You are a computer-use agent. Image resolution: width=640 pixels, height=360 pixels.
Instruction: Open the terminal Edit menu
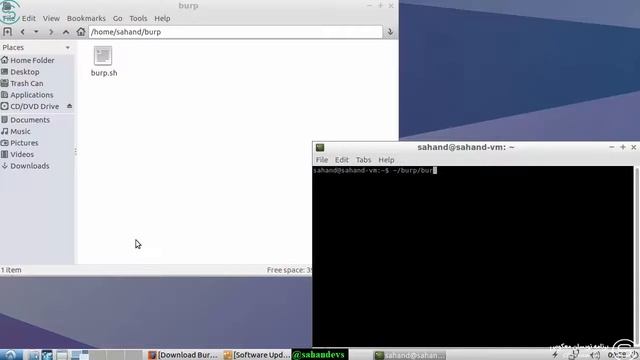[342, 160]
